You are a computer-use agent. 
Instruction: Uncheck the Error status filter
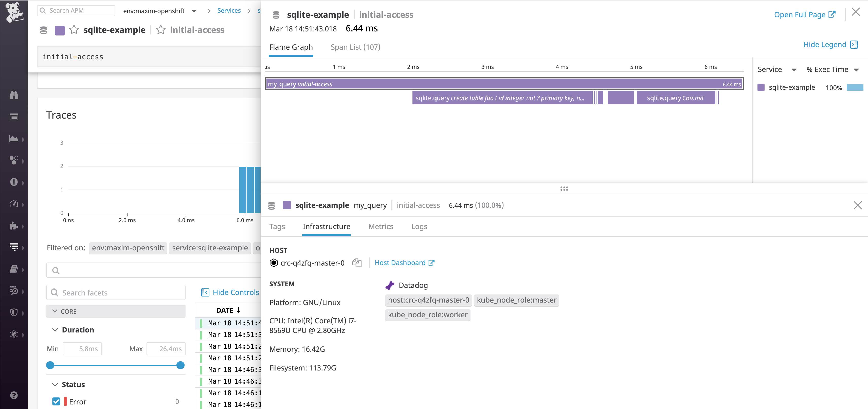56,402
